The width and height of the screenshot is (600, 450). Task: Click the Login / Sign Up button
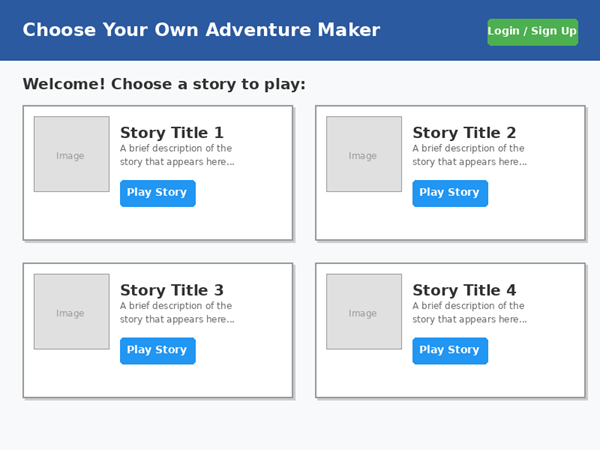pos(532,31)
